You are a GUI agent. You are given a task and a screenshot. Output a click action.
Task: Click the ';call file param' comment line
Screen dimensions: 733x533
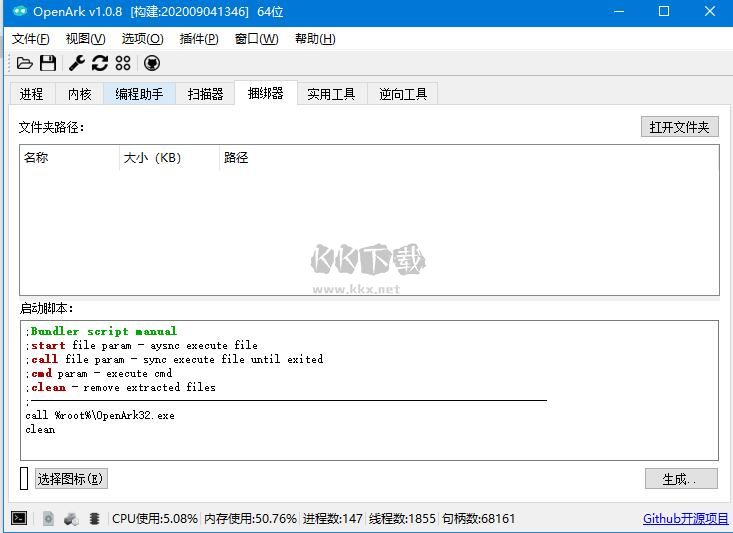pyautogui.click(x=175, y=359)
